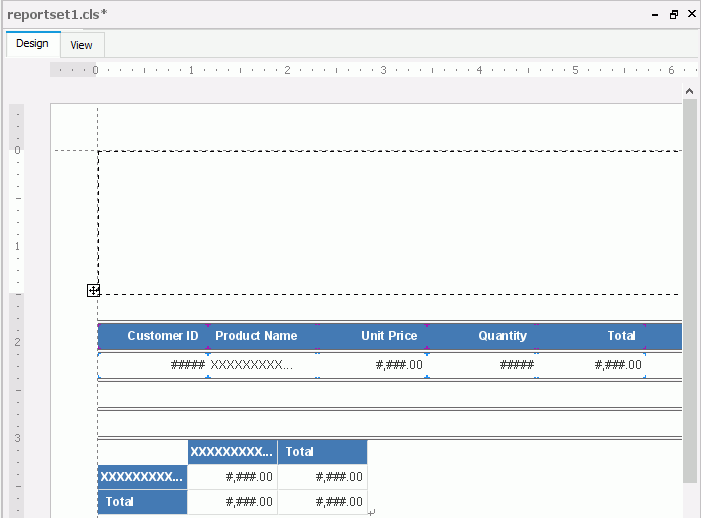Click the vertical scrollbar thumb
The image size is (701, 518).
pyautogui.click(x=689, y=290)
